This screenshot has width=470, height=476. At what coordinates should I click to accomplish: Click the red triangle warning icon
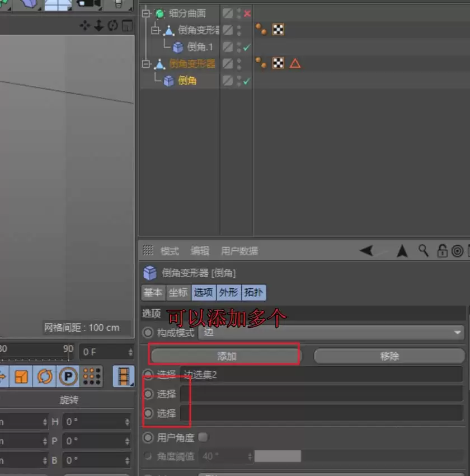point(295,63)
